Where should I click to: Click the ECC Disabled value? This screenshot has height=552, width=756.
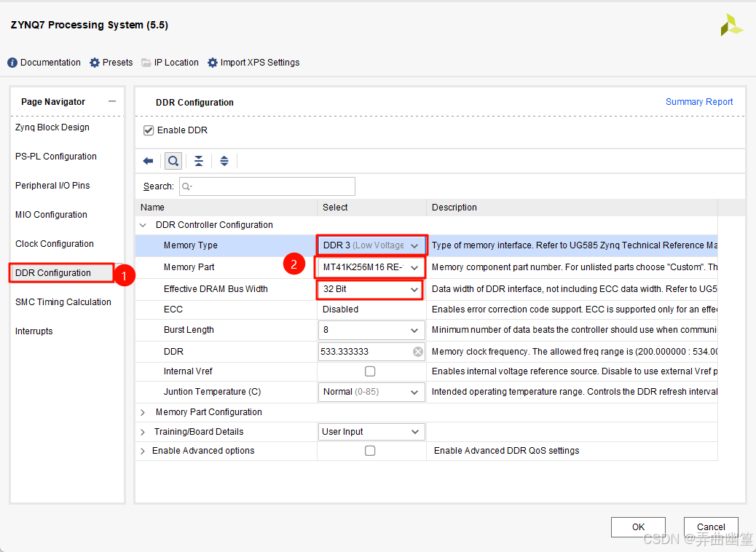coord(340,309)
